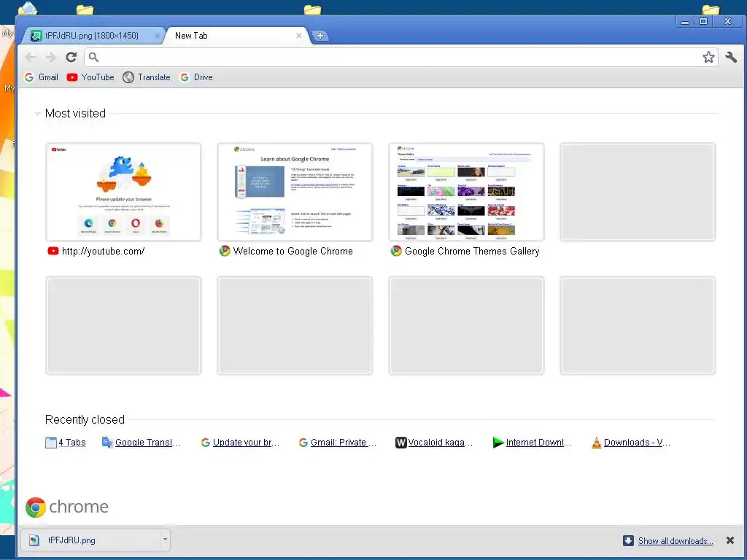Click the tab-group icon beside 4 Tabs

point(51,443)
